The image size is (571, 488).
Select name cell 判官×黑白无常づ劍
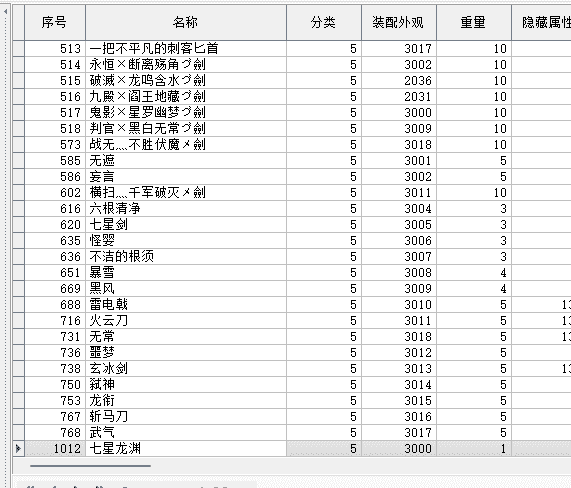[x=186, y=129]
